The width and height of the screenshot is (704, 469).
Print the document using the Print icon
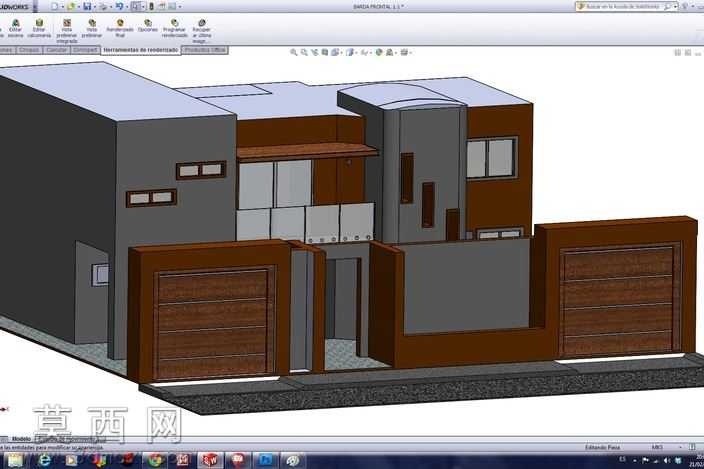click(x=104, y=6)
